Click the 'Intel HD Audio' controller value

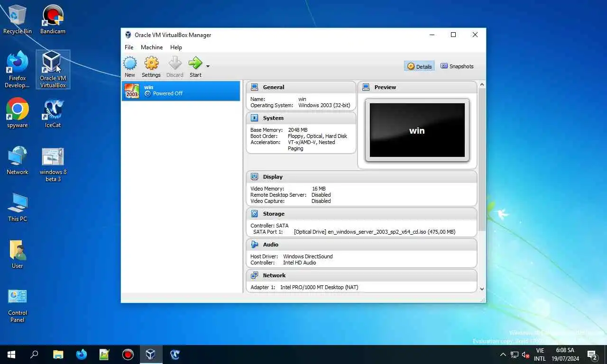300,263
